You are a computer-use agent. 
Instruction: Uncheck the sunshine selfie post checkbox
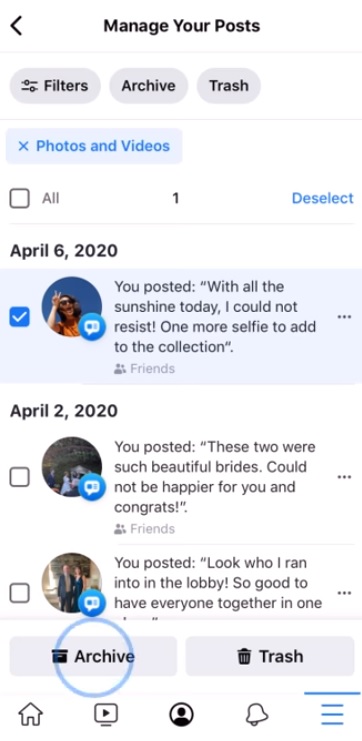[19, 317]
